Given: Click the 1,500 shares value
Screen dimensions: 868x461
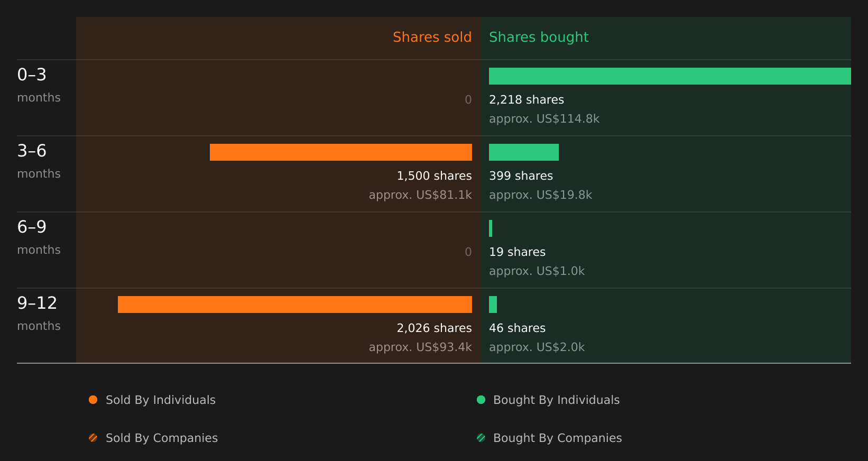Looking at the screenshot, I should click(435, 176).
